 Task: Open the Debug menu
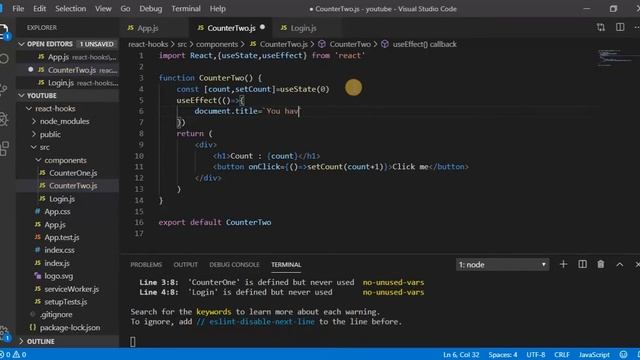click(151, 9)
